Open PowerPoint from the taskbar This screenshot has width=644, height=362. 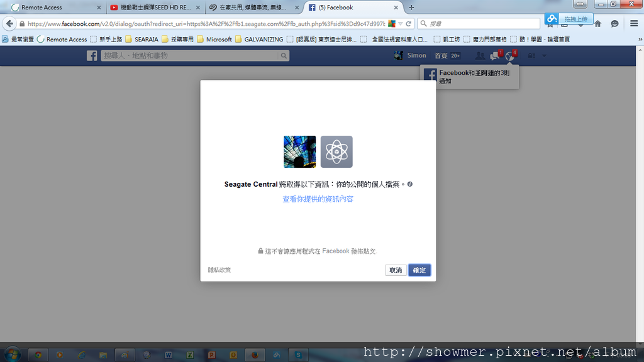pos(211,355)
